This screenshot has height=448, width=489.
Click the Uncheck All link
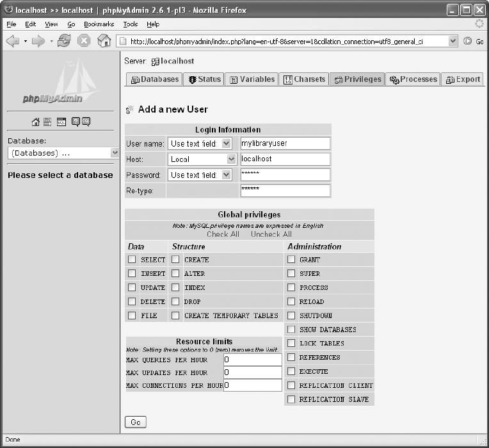click(271, 234)
